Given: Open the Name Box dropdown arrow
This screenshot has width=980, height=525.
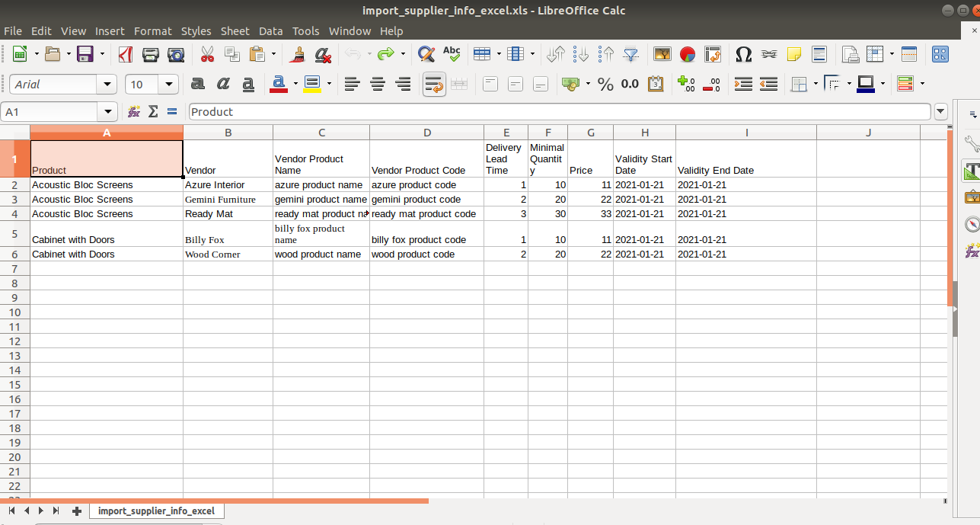Looking at the screenshot, I should click(108, 112).
